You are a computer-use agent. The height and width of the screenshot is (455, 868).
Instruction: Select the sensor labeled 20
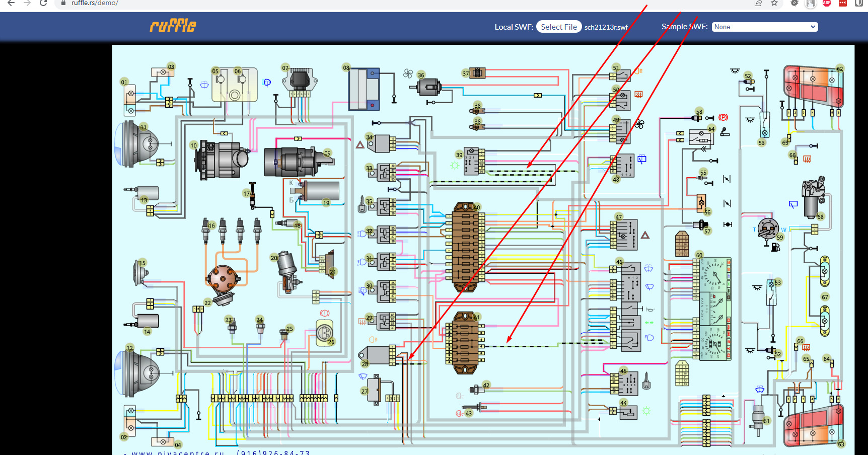coord(287,272)
